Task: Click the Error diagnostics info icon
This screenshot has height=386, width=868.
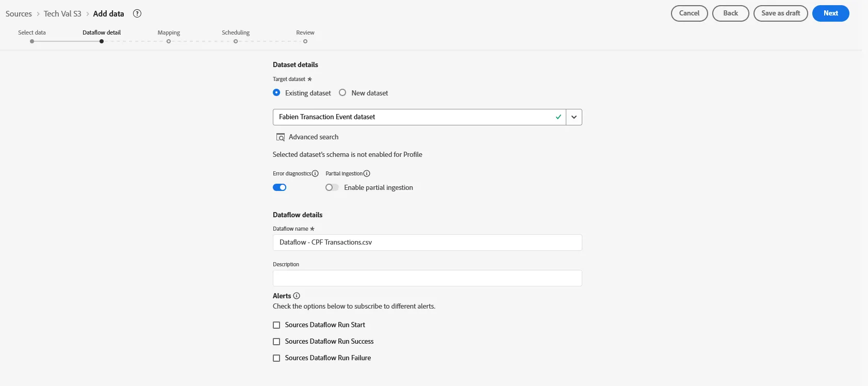Action: (x=315, y=173)
